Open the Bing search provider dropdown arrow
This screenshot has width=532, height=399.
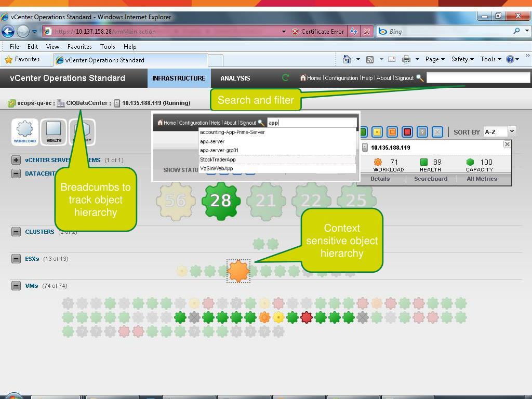click(527, 31)
